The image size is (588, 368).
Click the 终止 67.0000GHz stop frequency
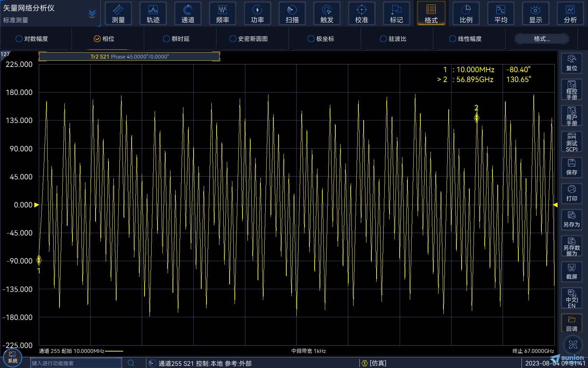point(533,351)
